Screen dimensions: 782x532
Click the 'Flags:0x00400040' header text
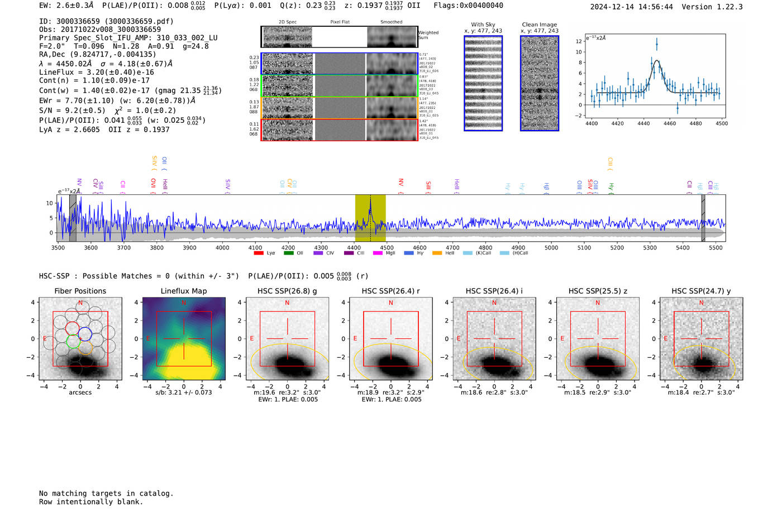(468, 6)
